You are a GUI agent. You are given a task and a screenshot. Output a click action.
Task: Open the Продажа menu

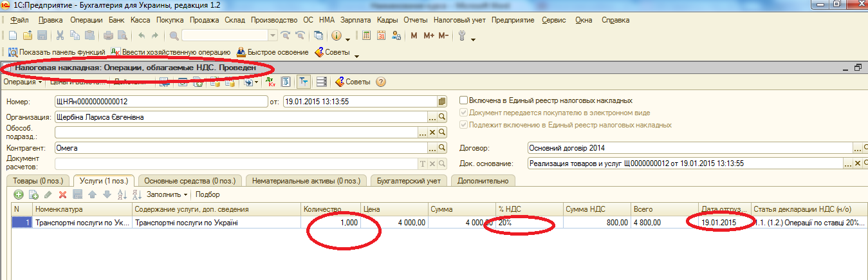coord(205,20)
